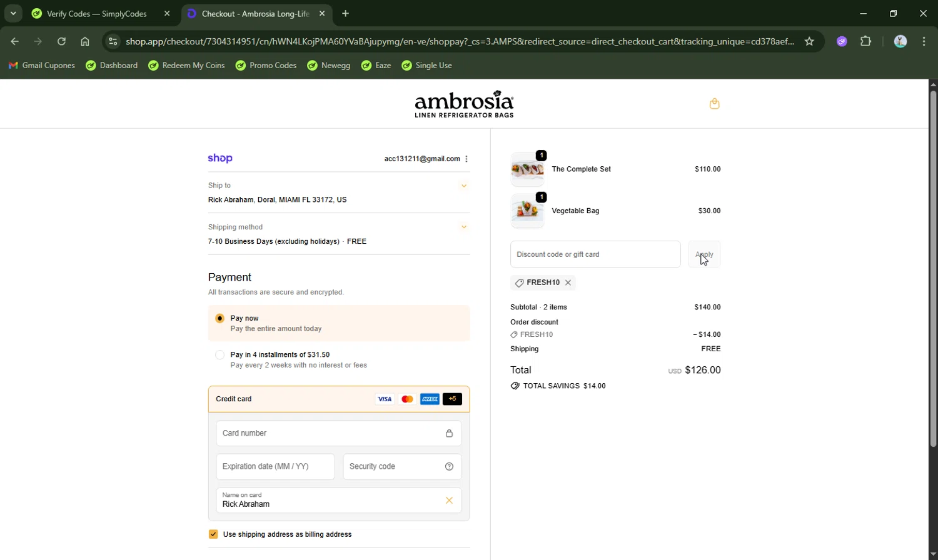This screenshot has width=938, height=560.
Task: Open the Eaze bookmark
Action: coord(376,65)
